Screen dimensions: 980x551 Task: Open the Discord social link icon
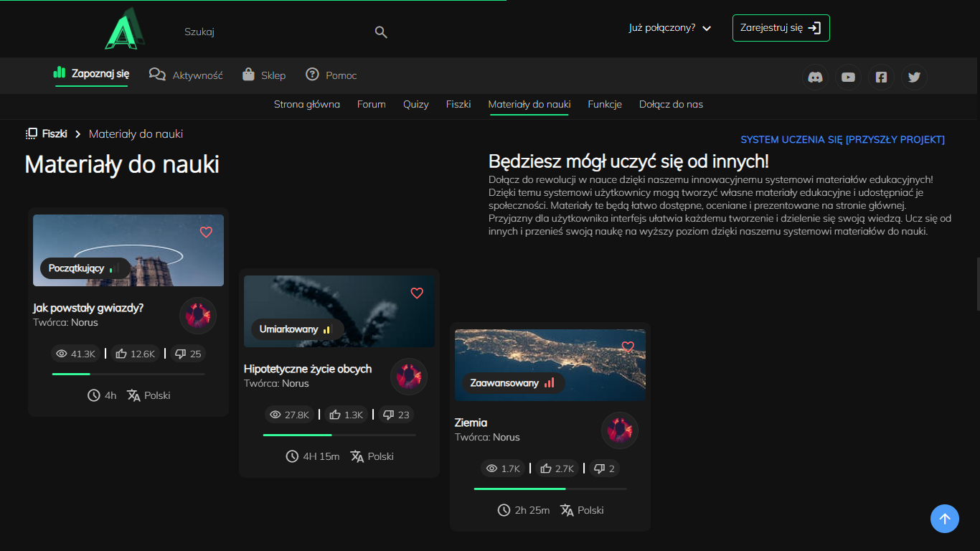point(815,77)
